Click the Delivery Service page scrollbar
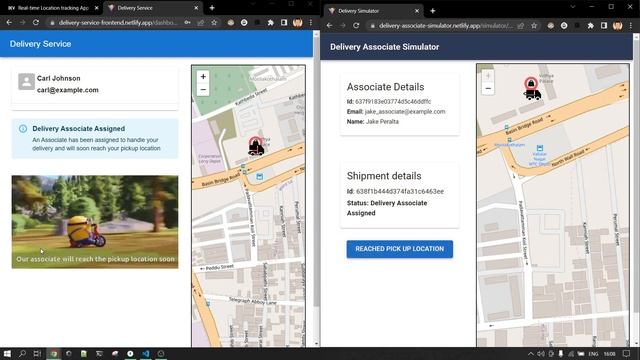The width and height of the screenshot is (640, 360). click(x=316, y=171)
